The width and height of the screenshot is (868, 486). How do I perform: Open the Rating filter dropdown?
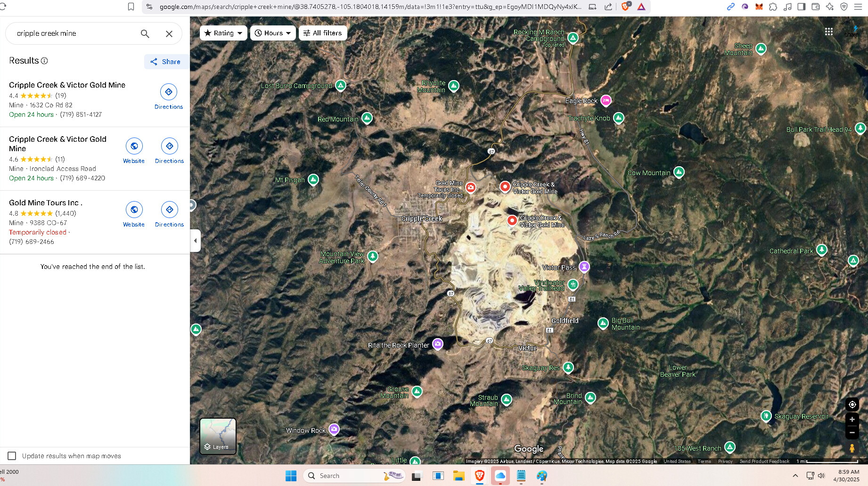point(223,33)
